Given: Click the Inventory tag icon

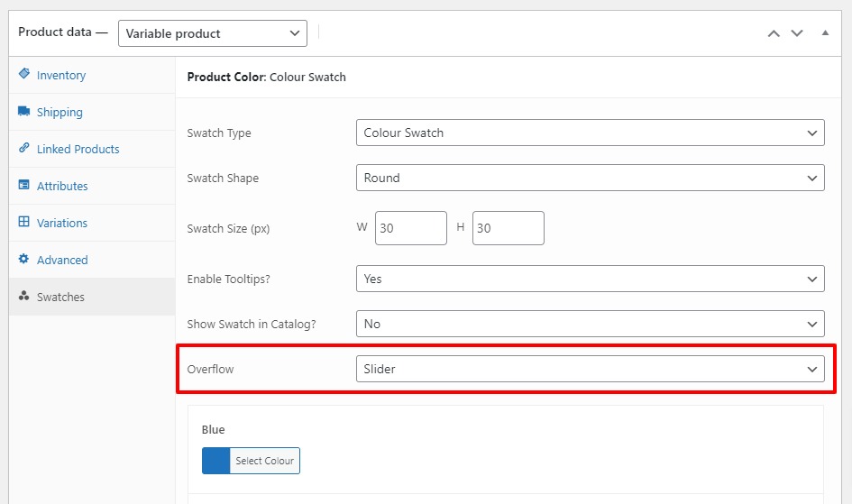Looking at the screenshot, I should pyautogui.click(x=24, y=73).
